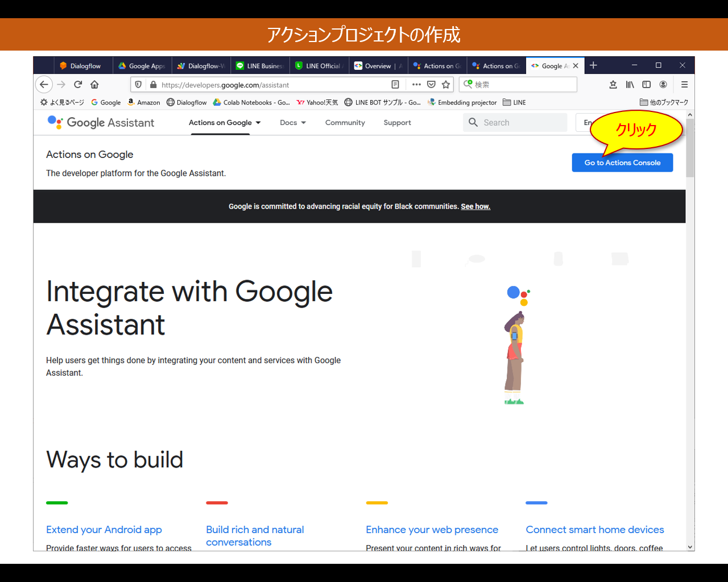This screenshot has width=728, height=582.
Task: Toggle reader view icon in address bar
Action: [x=395, y=85]
